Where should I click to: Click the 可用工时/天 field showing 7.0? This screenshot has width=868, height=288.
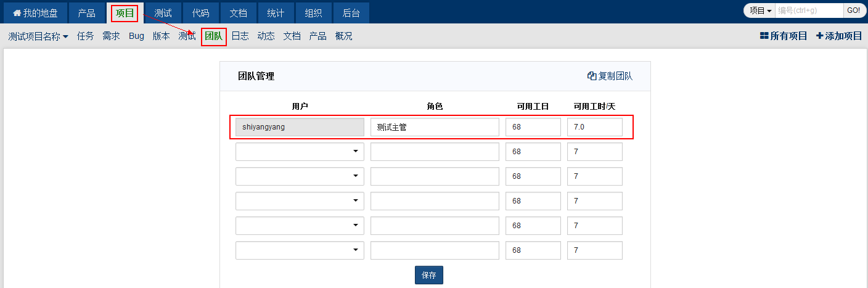click(594, 128)
